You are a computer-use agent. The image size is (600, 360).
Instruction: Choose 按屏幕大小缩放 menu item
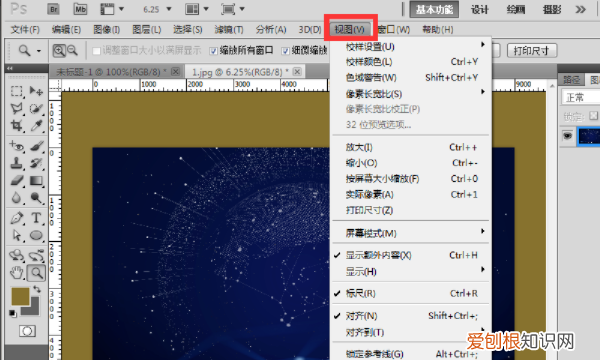[x=411, y=179]
